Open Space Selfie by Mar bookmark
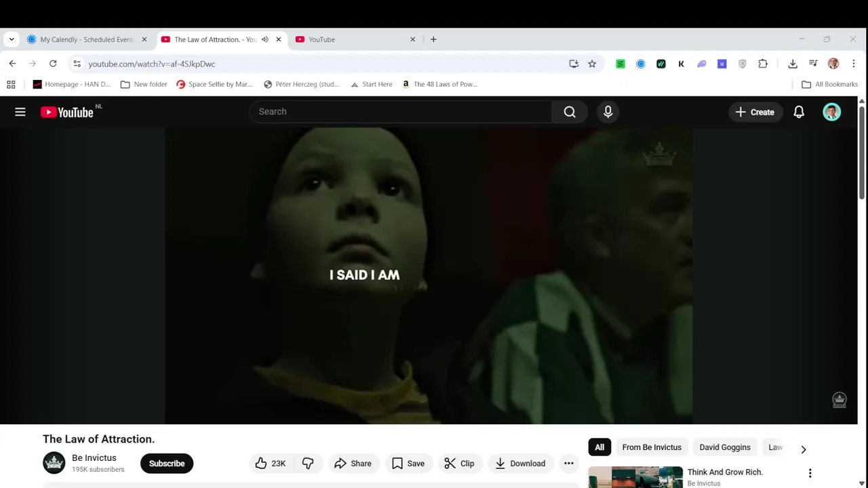 click(214, 85)
